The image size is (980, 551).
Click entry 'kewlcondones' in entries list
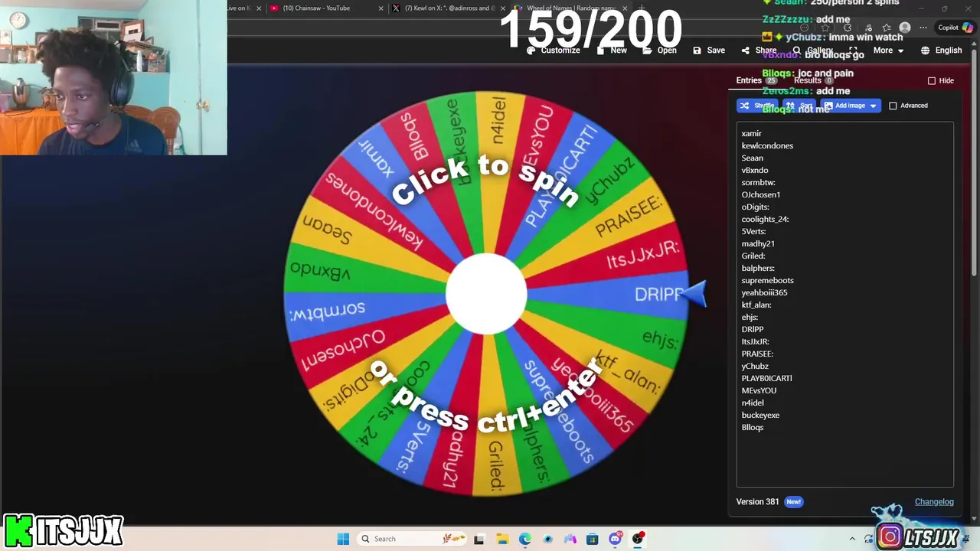click(x=767, y=145)
